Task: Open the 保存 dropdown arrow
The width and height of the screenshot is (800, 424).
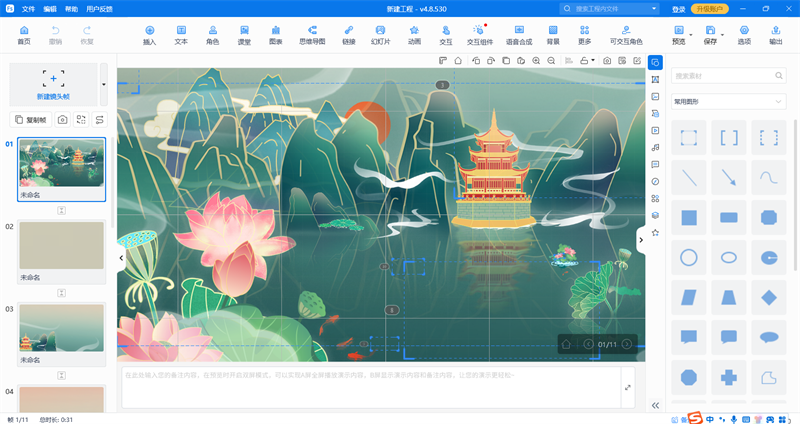Action: click(x=722, y=35)
